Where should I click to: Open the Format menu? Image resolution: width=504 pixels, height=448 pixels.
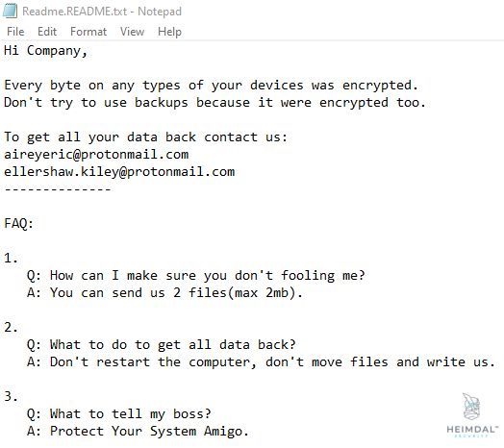[88, 32]
